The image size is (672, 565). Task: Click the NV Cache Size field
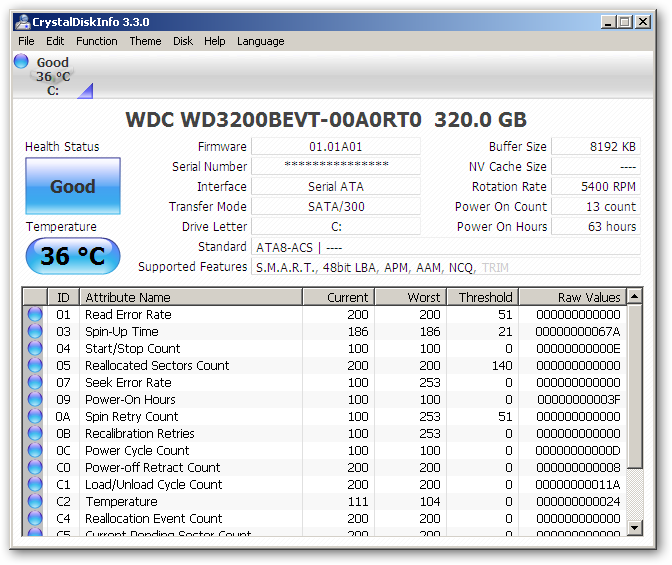click(596, 166)
